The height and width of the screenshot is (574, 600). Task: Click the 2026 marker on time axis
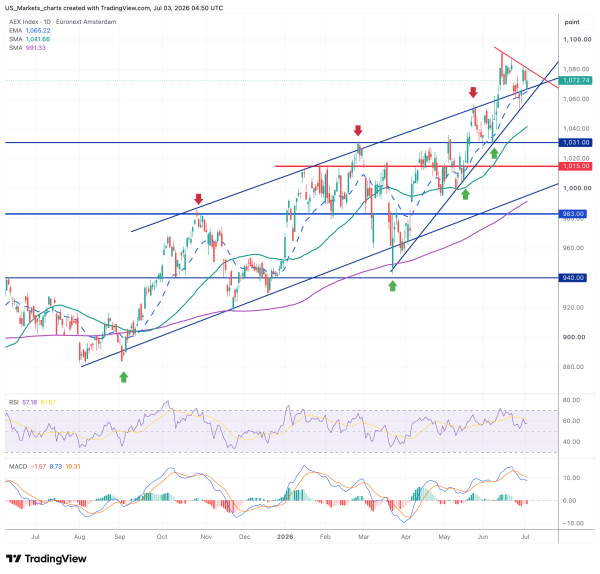point(285,536)
